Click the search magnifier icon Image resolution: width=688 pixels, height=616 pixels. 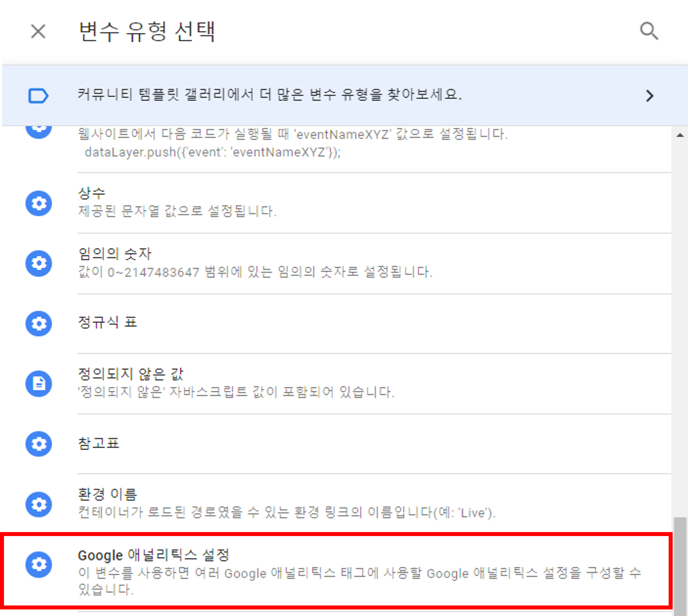649,32
